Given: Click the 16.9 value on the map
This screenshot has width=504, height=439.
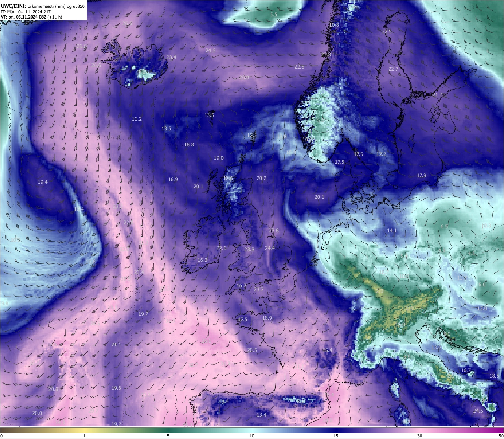Looking at the screenshot, I should 173,179.
